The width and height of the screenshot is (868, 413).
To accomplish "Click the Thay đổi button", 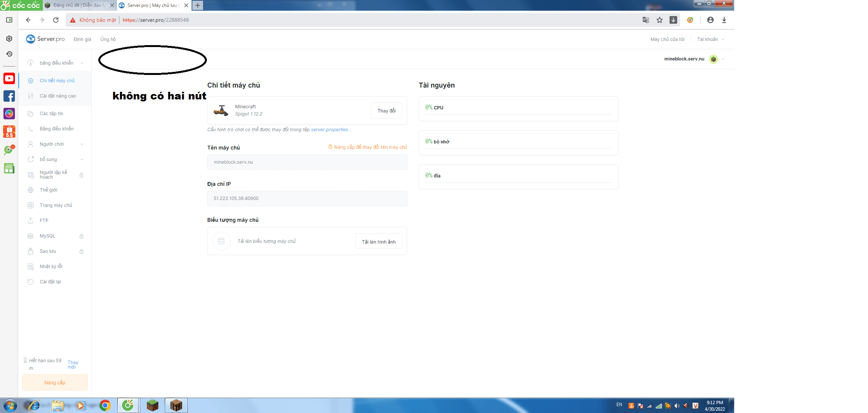I will [386, 111].
